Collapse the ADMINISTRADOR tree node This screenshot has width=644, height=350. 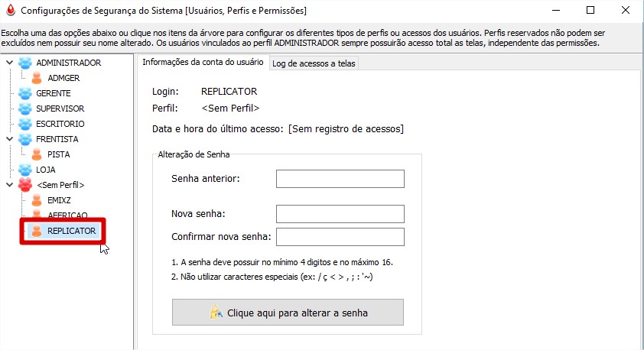pos(9,63)
